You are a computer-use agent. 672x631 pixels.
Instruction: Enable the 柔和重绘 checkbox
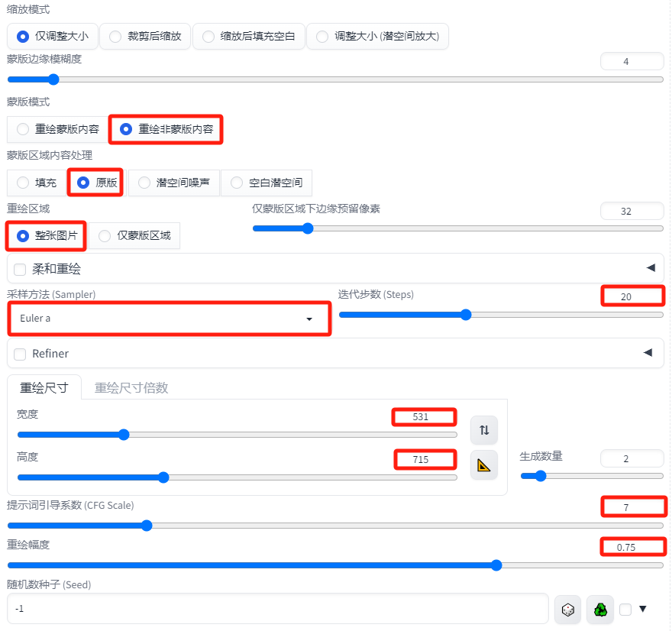20,270
